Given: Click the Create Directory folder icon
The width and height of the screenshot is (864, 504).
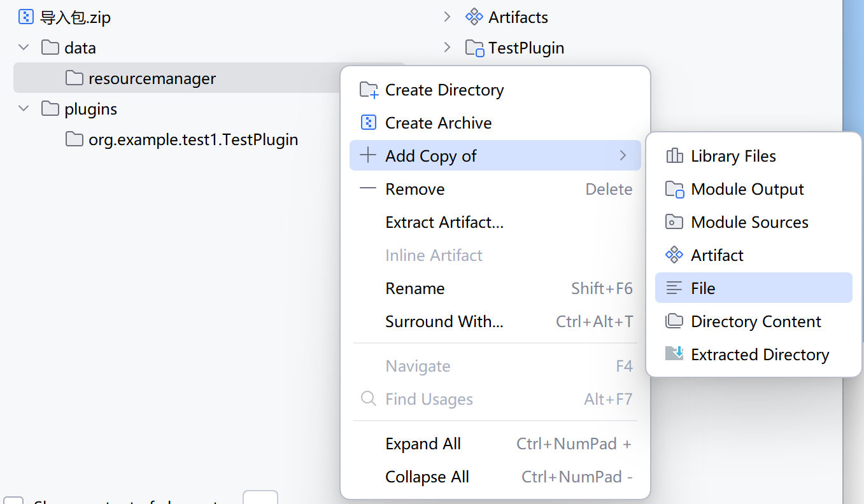Looking at the screenshot, I should (369, 90).
